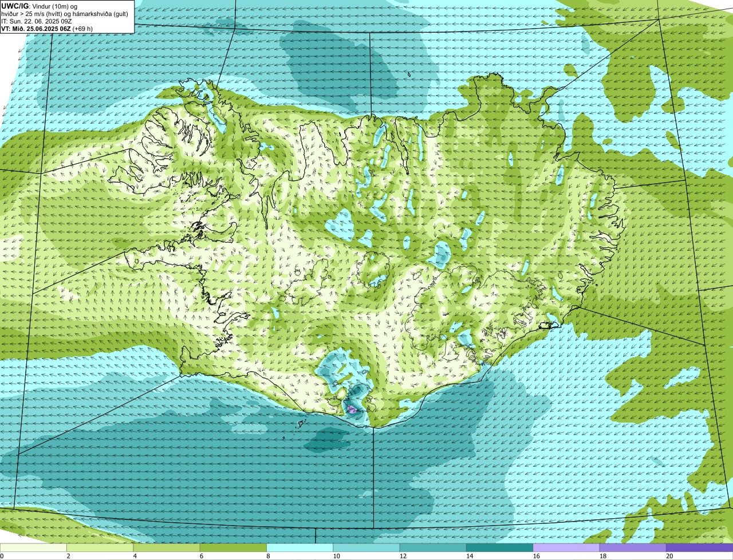Click the scale label "12"

403,556
